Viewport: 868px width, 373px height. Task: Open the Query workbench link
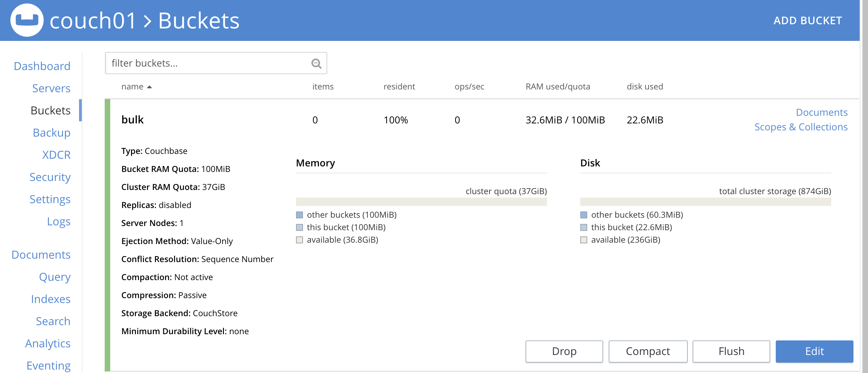click(x=55, y=277)
